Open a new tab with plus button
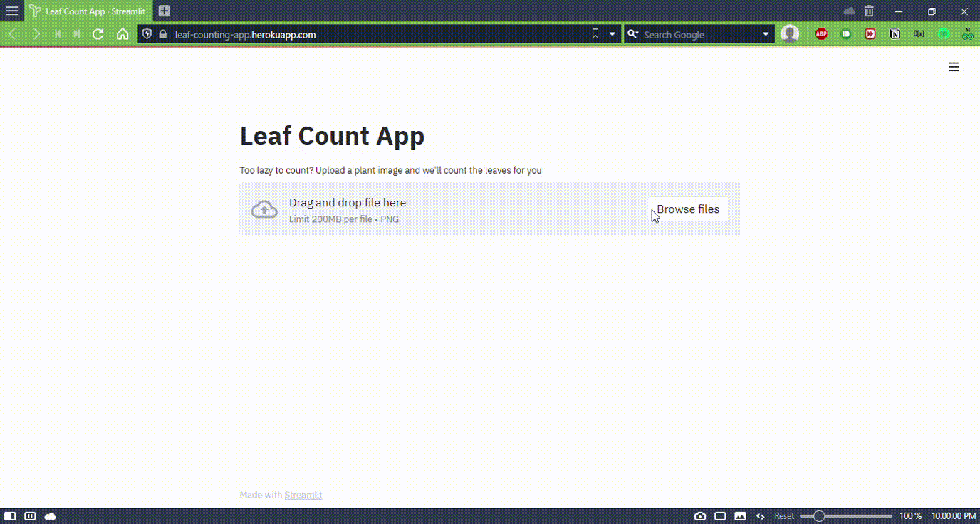This screenshot has width=980, height=524. coord(165,11)
